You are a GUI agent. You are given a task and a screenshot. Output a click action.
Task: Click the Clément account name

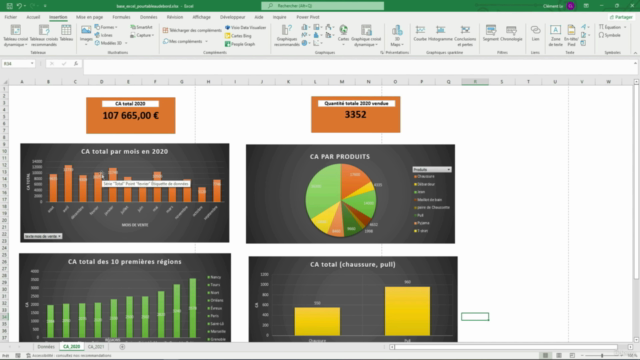553,6
